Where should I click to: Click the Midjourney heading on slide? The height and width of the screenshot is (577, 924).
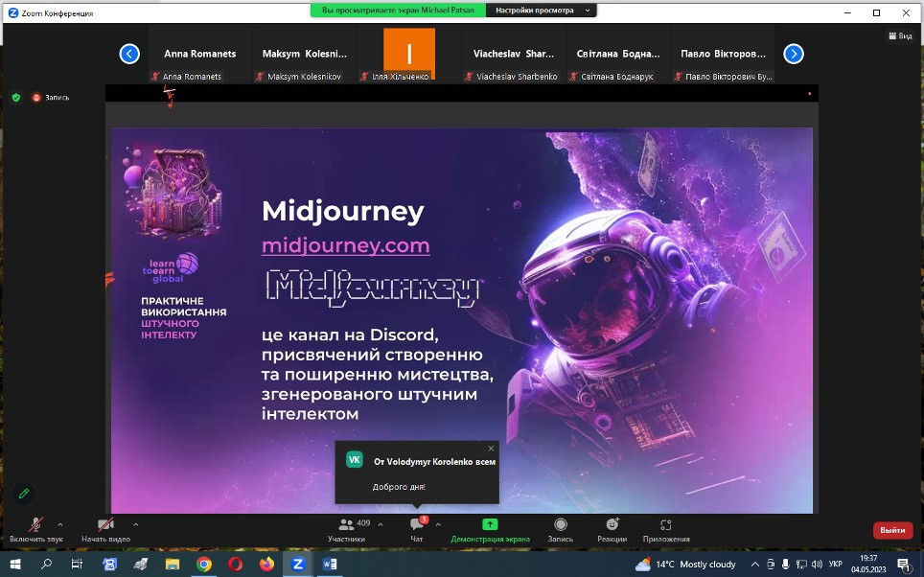343,211
